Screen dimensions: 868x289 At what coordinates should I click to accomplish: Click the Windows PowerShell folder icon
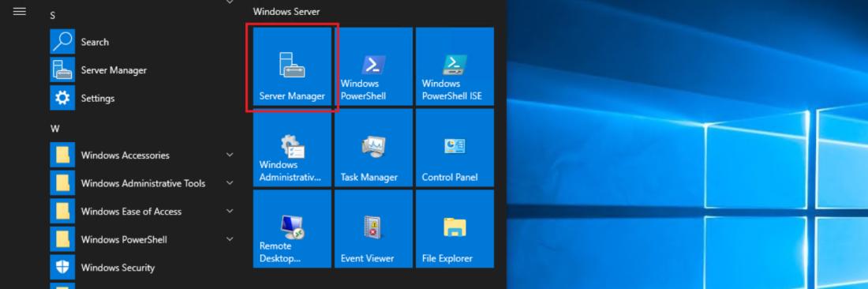(x=62, y=240)
